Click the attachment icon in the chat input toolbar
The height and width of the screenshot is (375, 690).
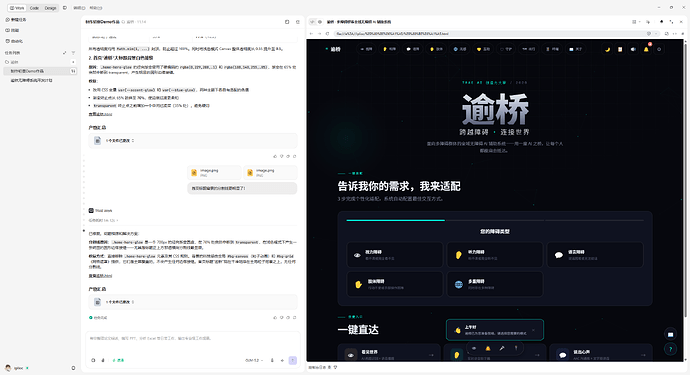click(103, 360)
